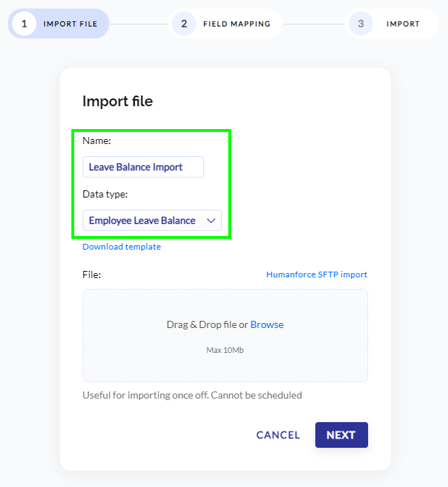Cancel the file import

(278, 435)
